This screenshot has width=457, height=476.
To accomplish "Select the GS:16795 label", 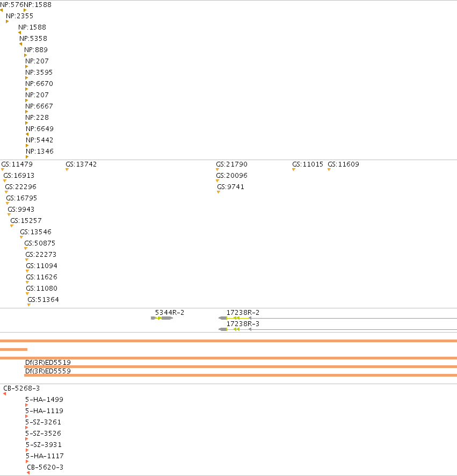I will [x=21, y=198].
